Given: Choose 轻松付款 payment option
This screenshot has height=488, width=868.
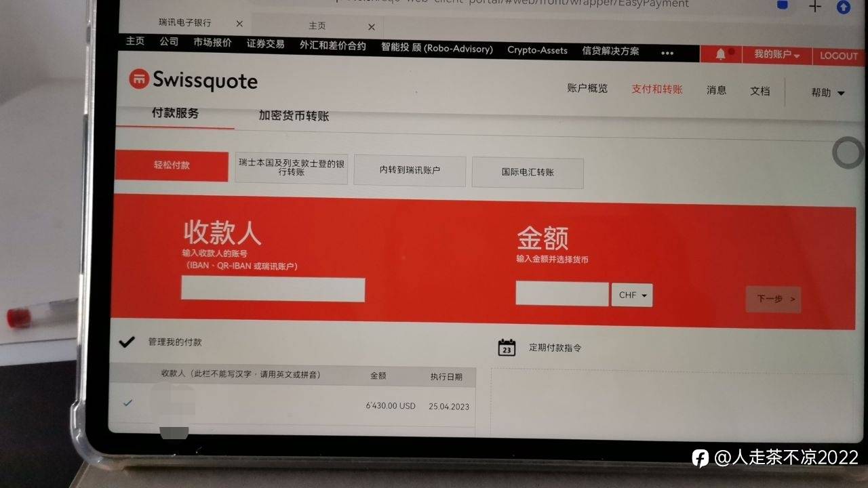Looking at the screenshot, I should point(172,166).
